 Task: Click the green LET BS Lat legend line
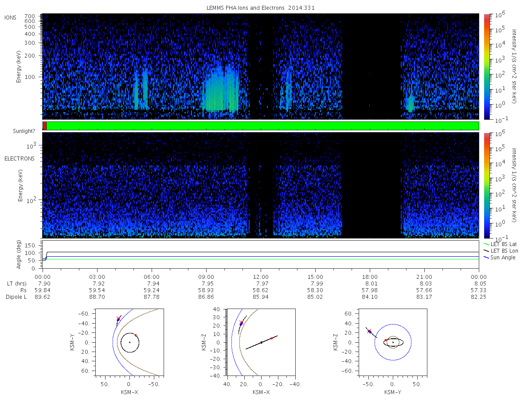486,244
